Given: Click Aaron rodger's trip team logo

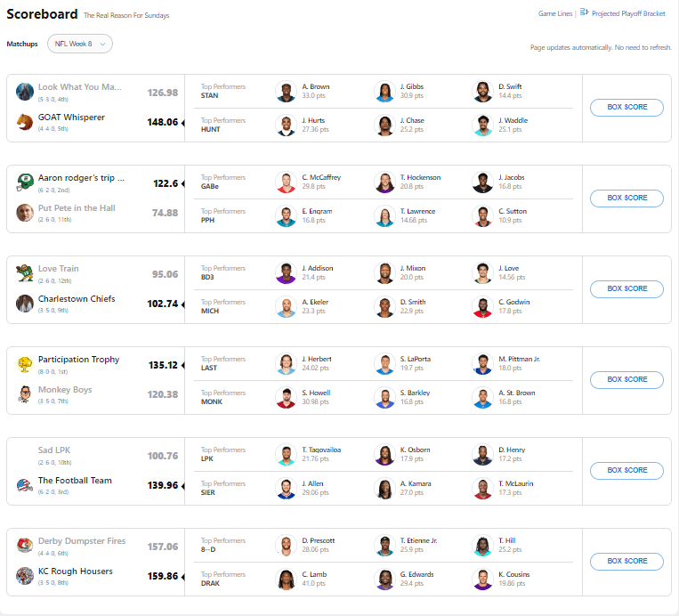Looking at the screenshot, I should (x=25, y=182).
